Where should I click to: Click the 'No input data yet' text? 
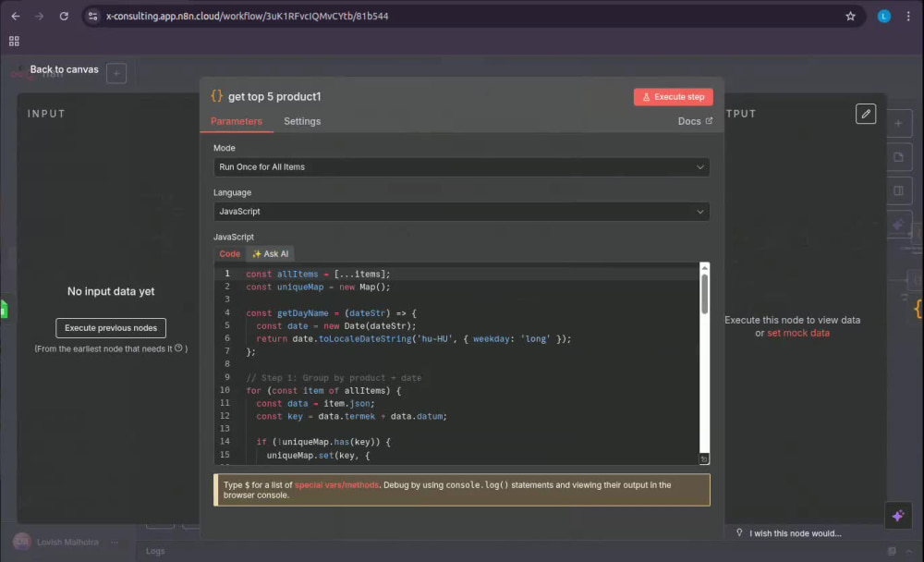[x=111, y=291]
